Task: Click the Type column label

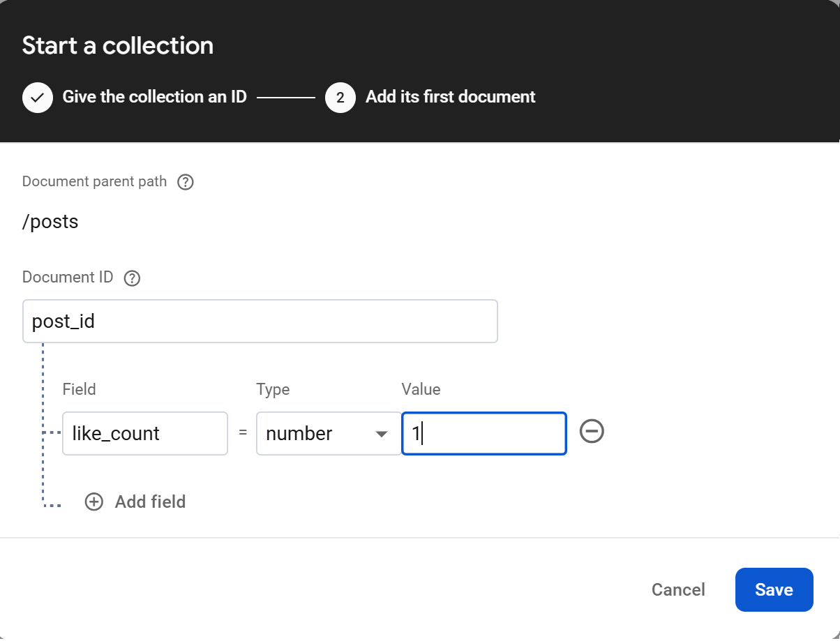Action: (x=273, y=389)
